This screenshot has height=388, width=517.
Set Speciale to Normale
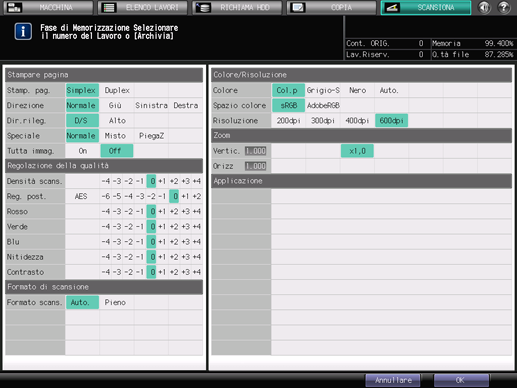[x=82, y=136]
